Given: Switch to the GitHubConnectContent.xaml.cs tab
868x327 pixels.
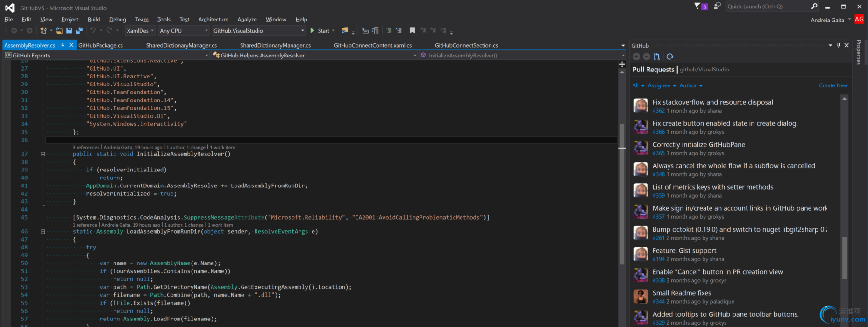Looking at the screenshot, I should [373, 45].
